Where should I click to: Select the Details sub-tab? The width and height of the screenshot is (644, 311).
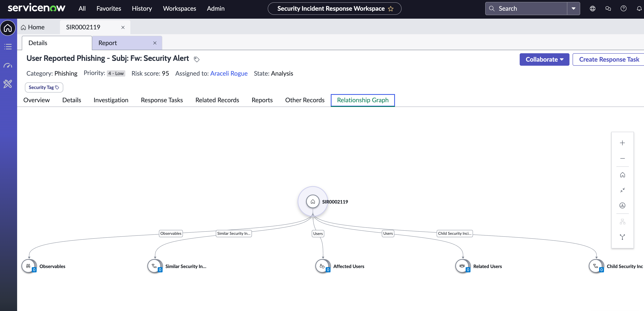(57, 43)
